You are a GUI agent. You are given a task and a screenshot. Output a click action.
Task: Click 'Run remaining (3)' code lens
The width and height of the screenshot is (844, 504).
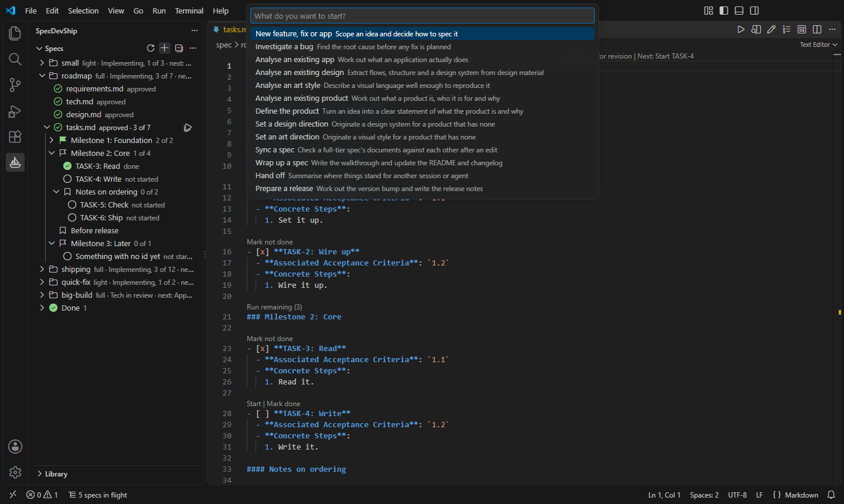point(274,307)
